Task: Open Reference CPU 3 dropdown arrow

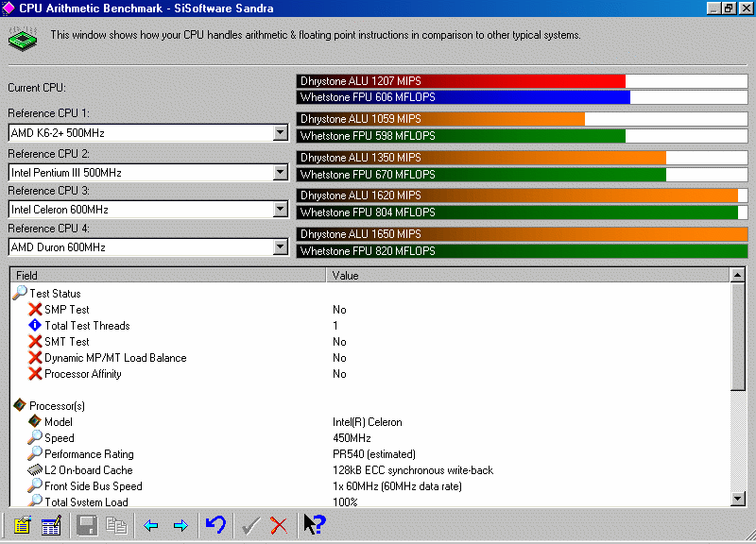Action: point(280,209)
